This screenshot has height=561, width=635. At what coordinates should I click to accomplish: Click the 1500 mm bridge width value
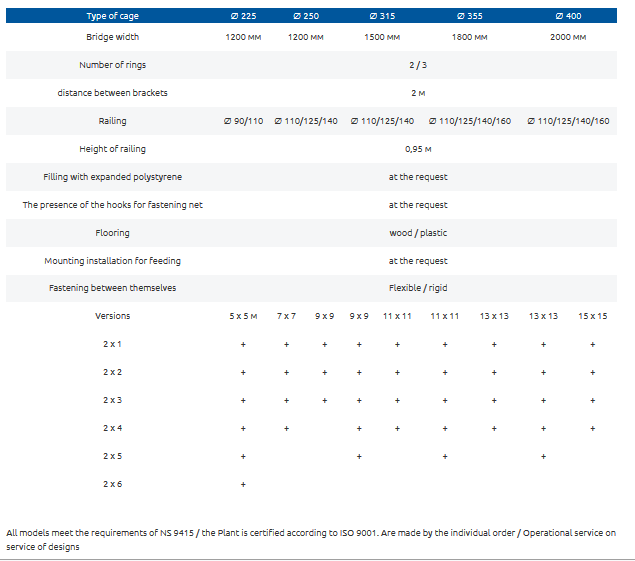(382, 37)
